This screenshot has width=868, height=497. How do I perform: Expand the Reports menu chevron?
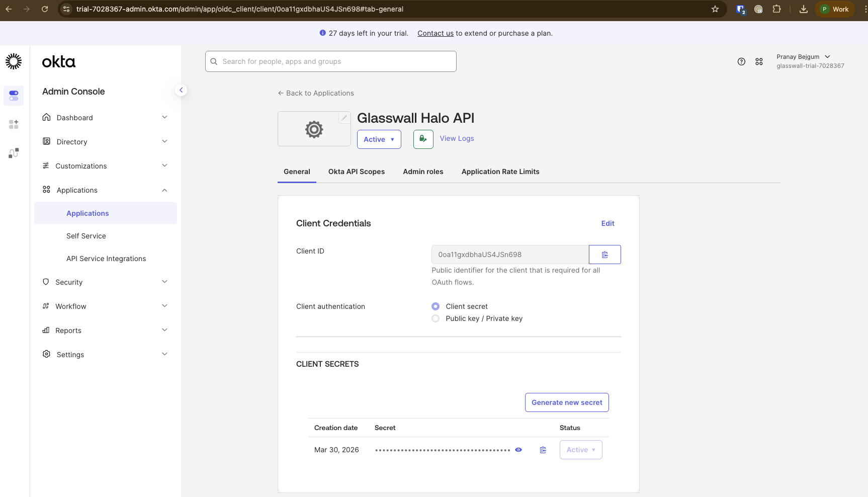164,330
